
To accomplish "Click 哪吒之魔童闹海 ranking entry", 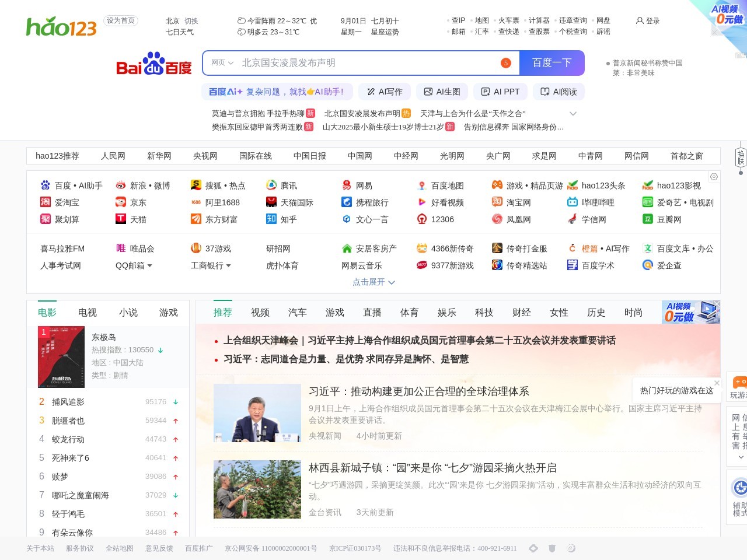I will pyautogui.click(x=81, y=495).
